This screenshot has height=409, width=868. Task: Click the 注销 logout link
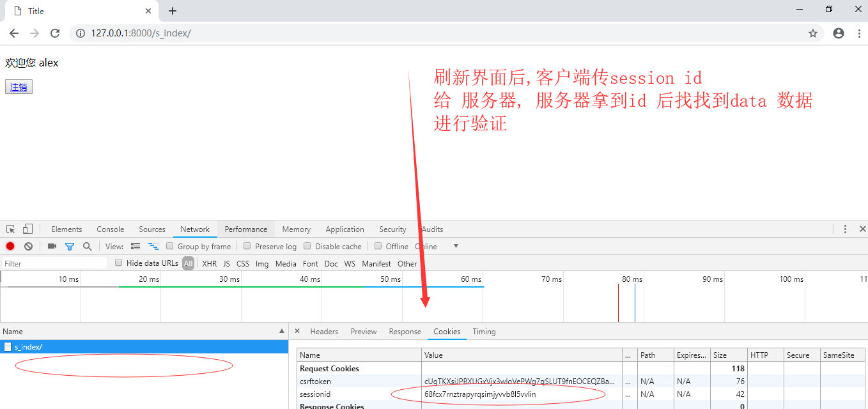(19, 87)
